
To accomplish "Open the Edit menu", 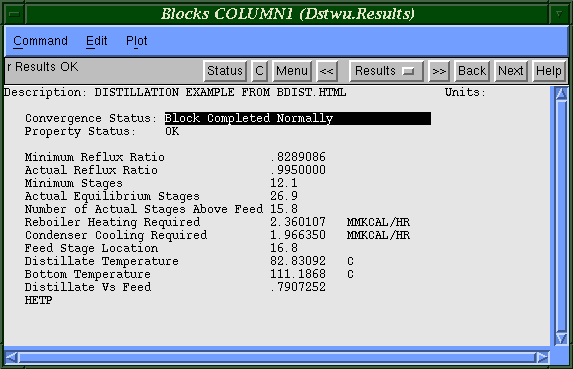I will click(96, 41).
